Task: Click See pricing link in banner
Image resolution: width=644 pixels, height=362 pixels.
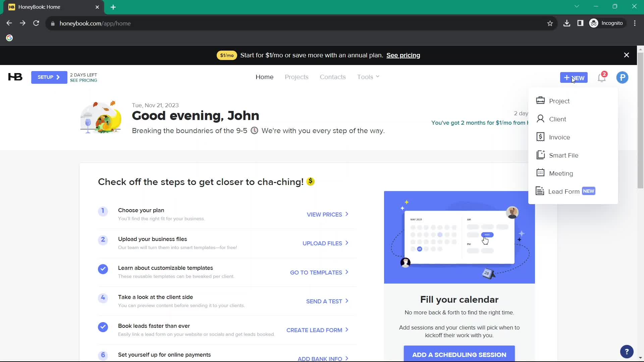Action: [x=403, y=55]
